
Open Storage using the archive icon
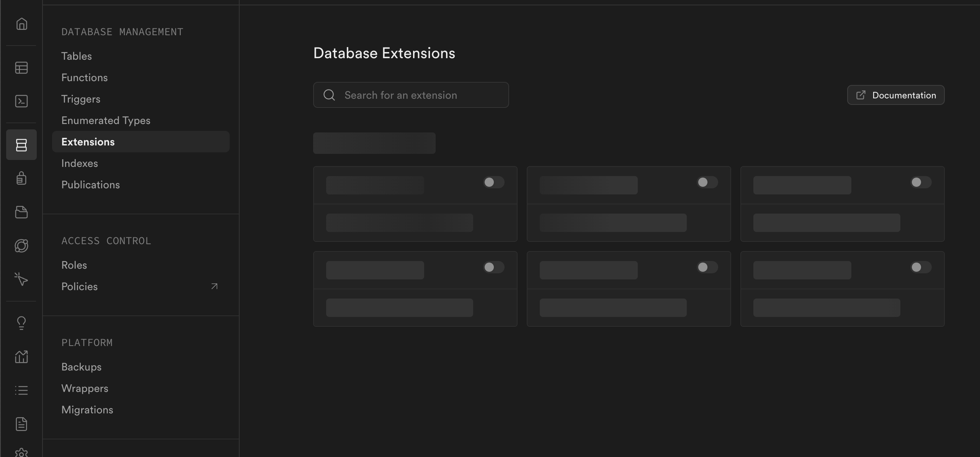tap(21, 212)
